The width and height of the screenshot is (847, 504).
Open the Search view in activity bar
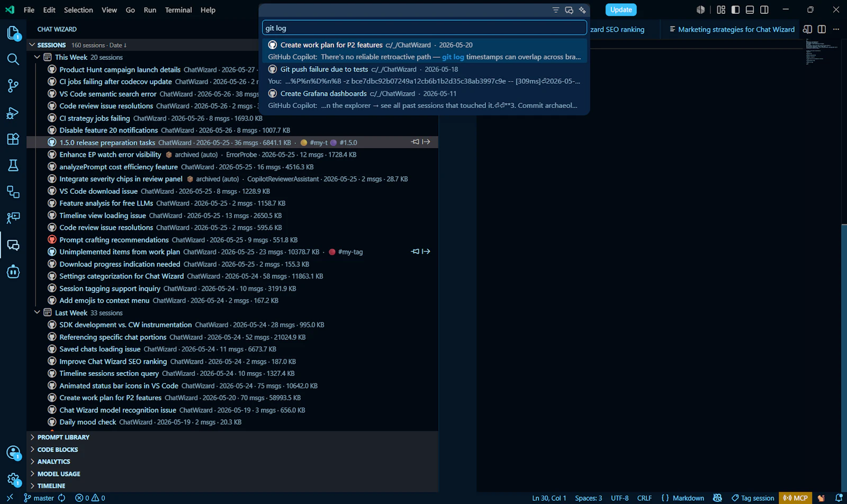tap(13, 59)
